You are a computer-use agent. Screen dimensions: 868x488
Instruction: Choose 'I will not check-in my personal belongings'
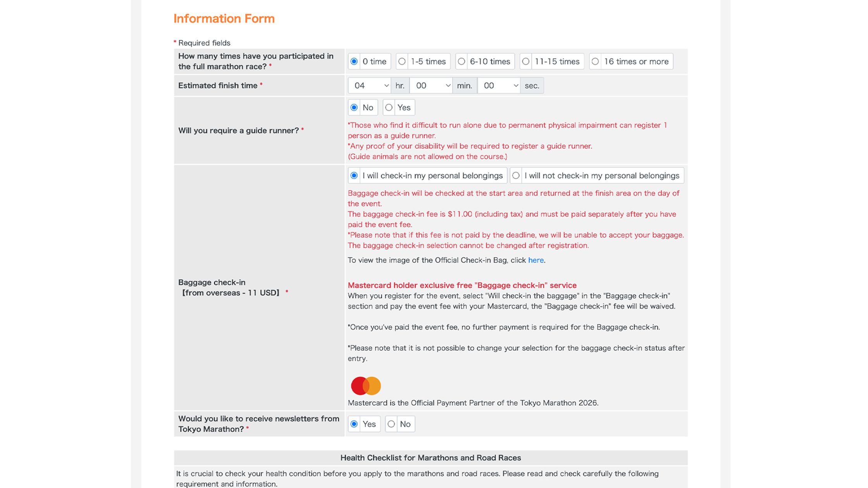516,176
